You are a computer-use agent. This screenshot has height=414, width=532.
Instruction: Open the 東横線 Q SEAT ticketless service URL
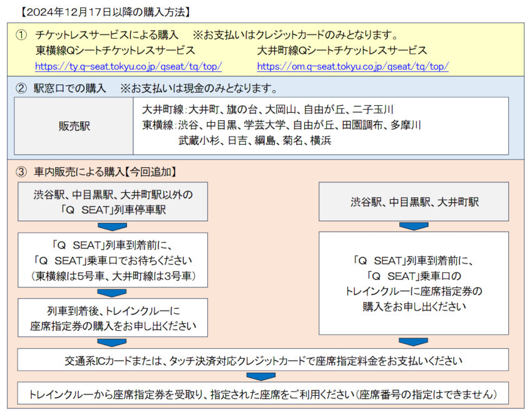click(x=128, y=66)
